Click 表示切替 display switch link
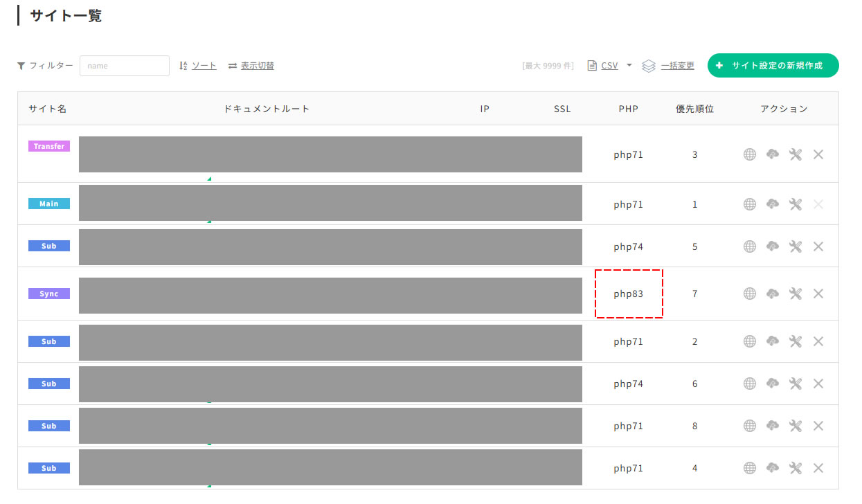Image resolution: width=862 pixels, height=504 pixels. tap(258, 66)
